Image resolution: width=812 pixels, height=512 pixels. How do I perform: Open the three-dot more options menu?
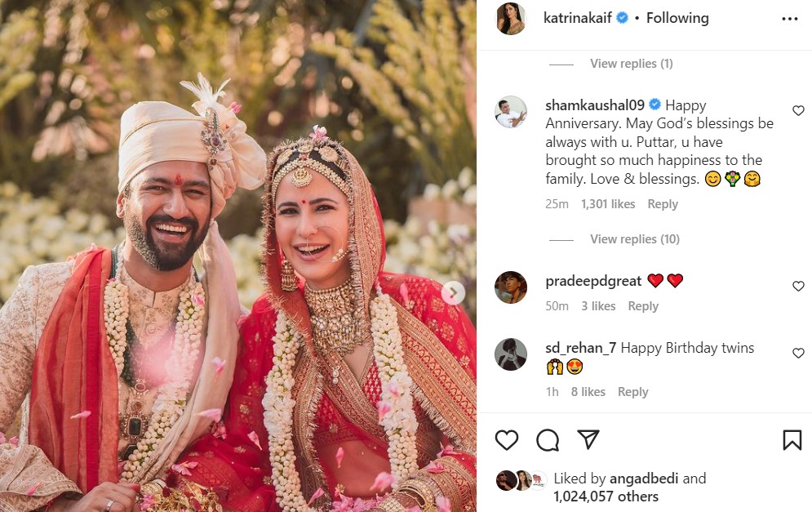(790, 19)
